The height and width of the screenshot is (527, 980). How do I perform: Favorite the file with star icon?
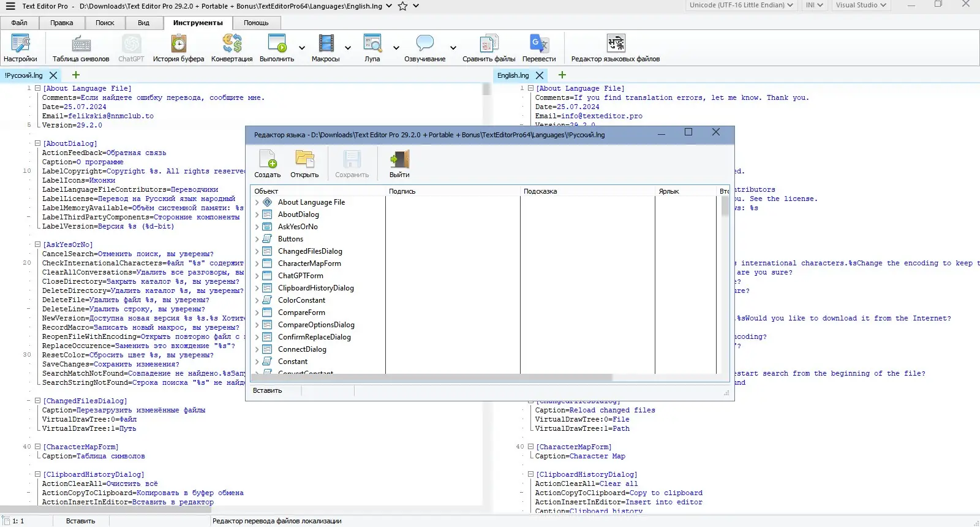(x=402, y=6)
